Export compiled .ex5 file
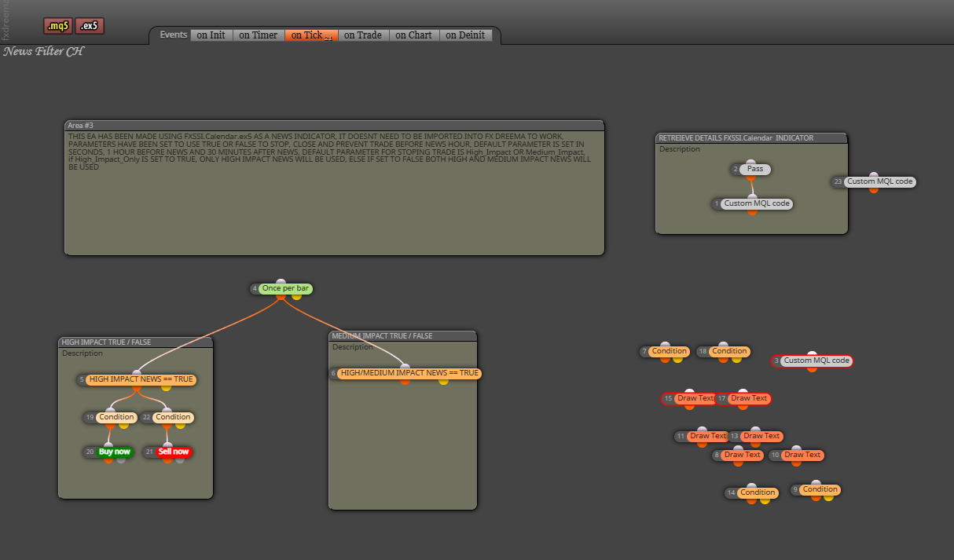Screen dimensions: 954x560 point(90,26)
